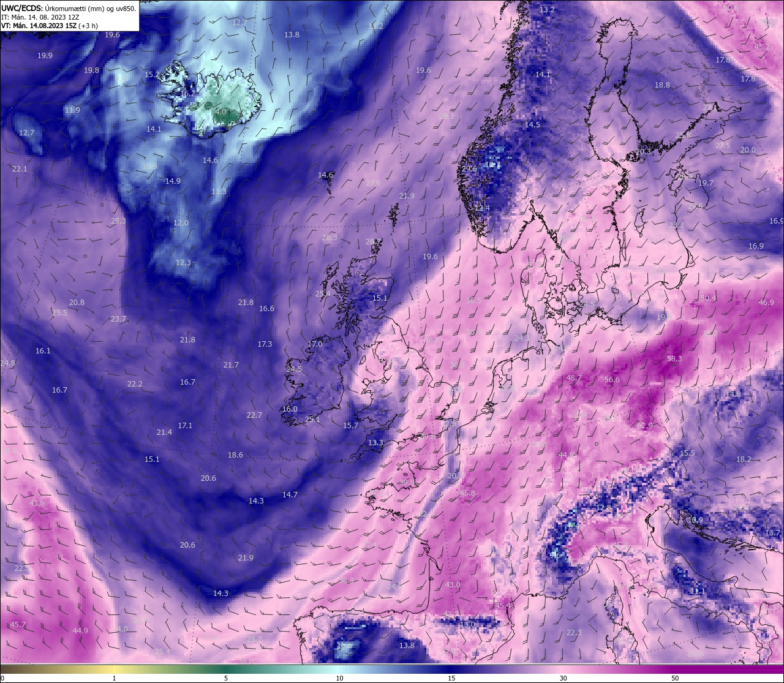Click the map value 15.2 near Iceland

click(152, 75)
